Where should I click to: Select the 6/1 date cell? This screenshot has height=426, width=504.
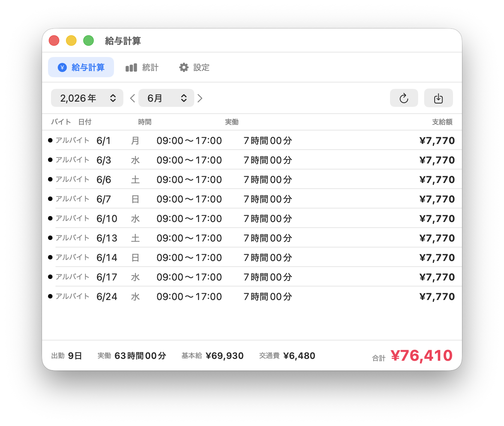click(103, 141)
